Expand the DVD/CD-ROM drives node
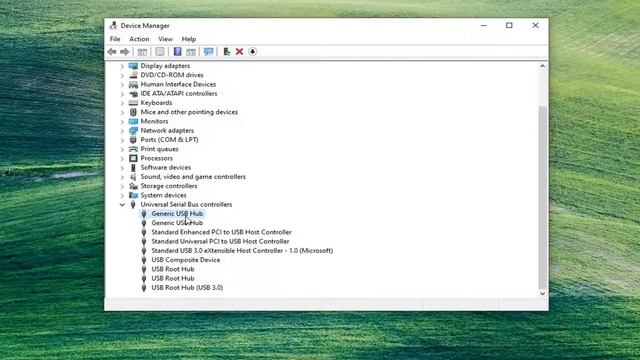640x360 pixels. [x=122, y=76]
